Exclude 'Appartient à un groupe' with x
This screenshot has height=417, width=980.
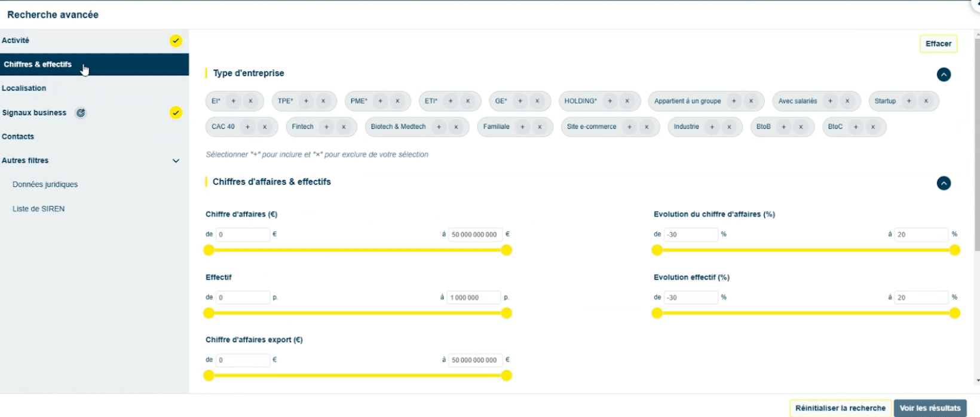751,101
